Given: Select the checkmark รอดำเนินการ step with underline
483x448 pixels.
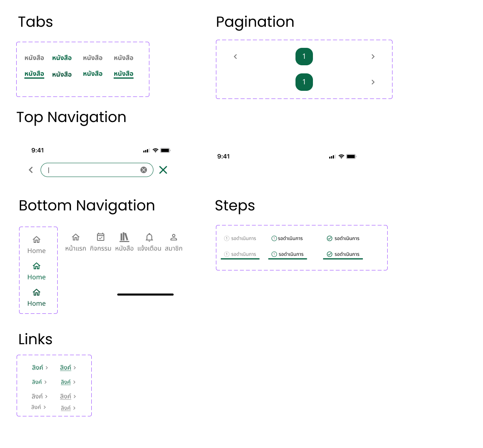Looking at the screenshot, I should [343, 254].
